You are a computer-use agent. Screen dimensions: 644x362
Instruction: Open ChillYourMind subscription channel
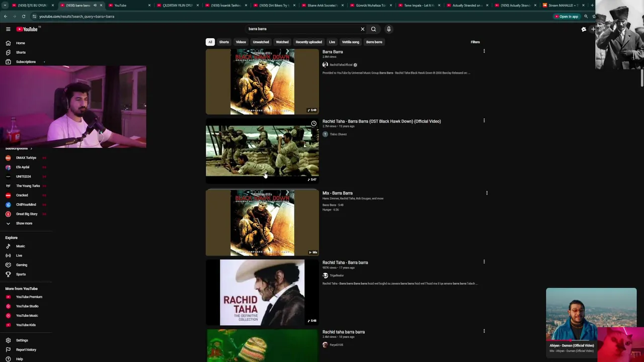tap(25, 205)
